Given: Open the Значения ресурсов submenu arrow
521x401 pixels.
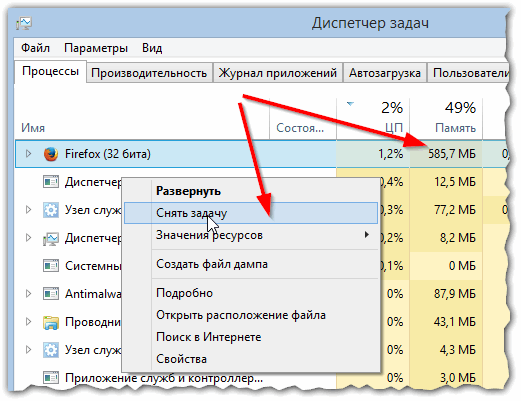Looking at the screenshot, I should pyautogui.click(x=367, y=235).
